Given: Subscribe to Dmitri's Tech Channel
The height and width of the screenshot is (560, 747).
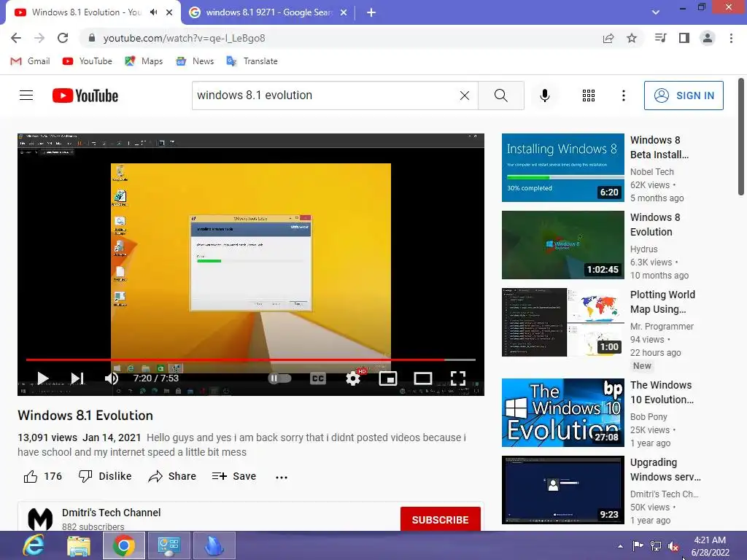Looking at the screenshot, I should pyautogui.click(x=440, y=519).
